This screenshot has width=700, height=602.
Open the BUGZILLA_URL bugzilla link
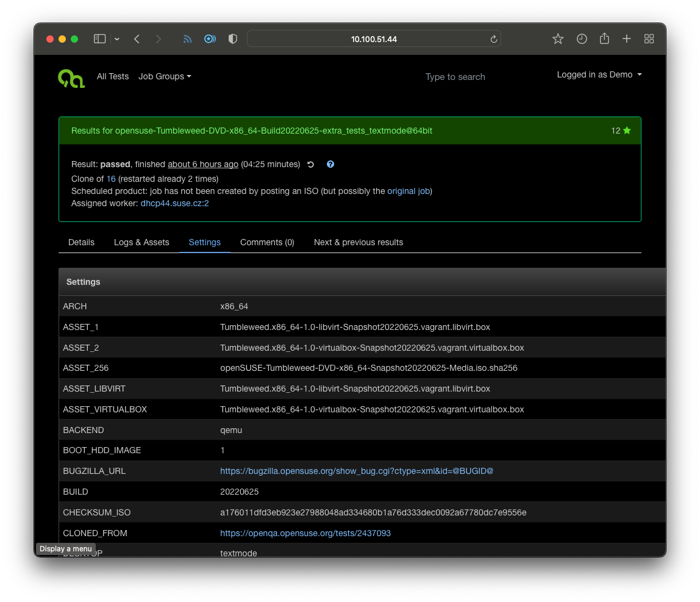pyautogui.click(x=356, y=471)
